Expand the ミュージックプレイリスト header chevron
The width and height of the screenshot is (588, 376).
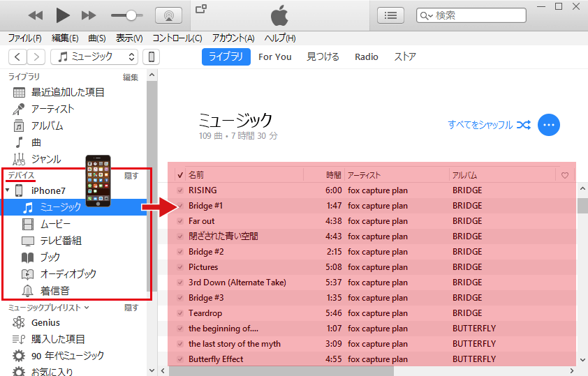pyautogui.click(x=87, y=308)
